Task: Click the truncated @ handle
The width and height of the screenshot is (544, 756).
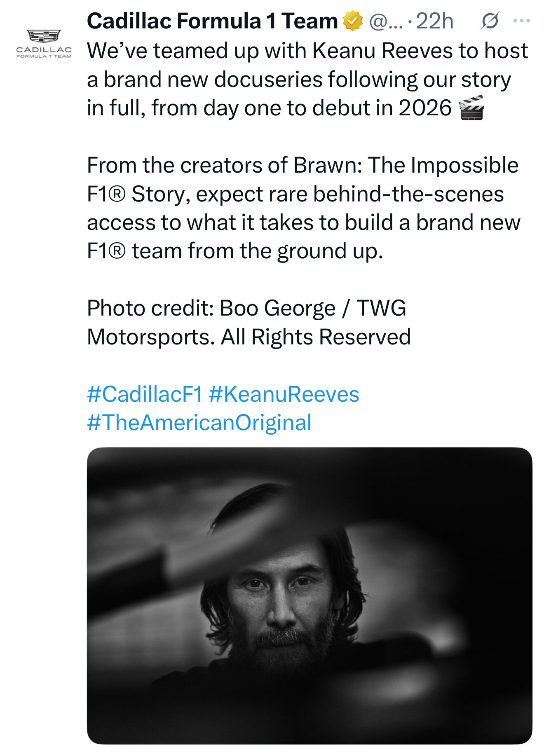Action: [386, 21]
